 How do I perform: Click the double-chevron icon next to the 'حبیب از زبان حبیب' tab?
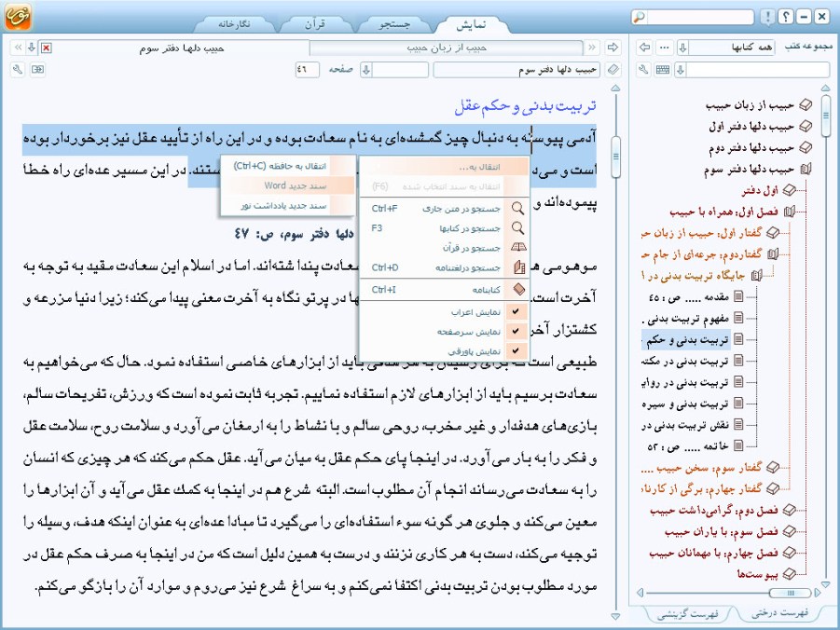tap(592, 48)
